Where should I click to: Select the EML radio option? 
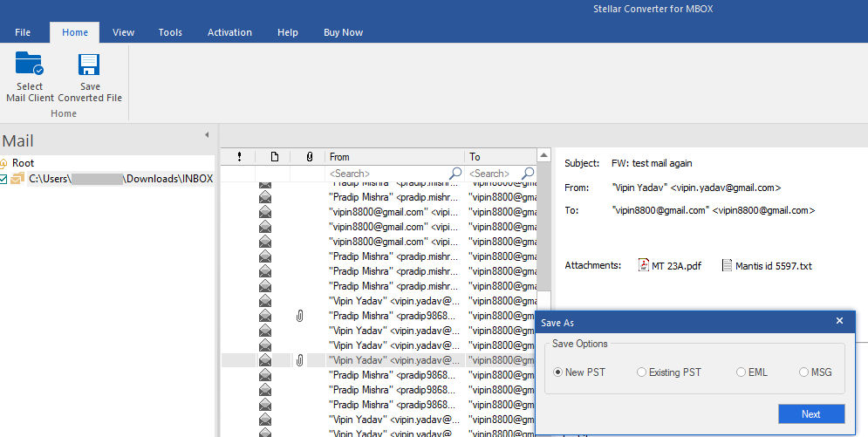click(752, 372)
